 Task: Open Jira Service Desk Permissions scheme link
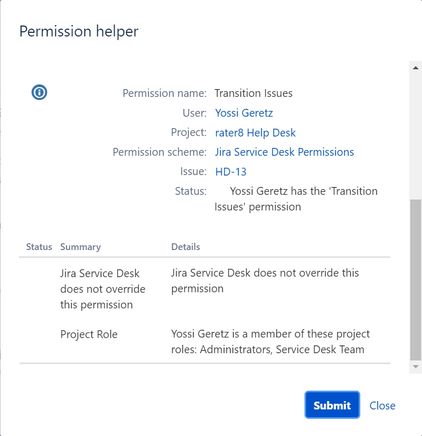pos(284,152)
